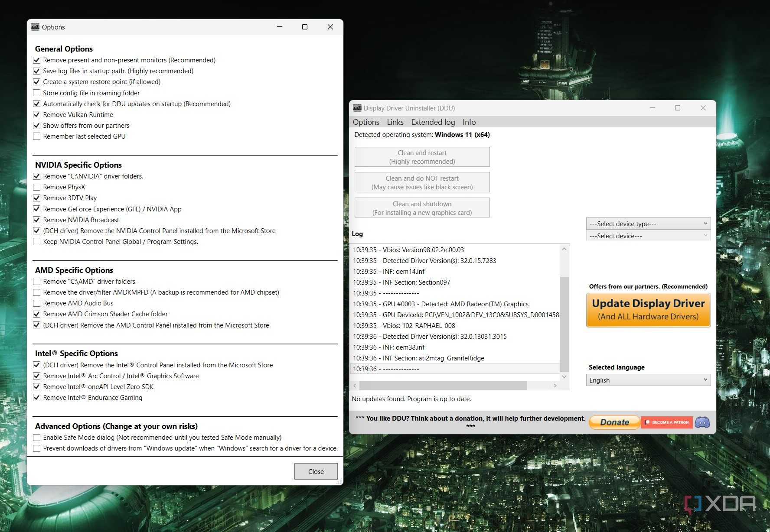Click the DDU icon in Options title bar
Viewport: 770px width, 532px height.
point(35,27)
